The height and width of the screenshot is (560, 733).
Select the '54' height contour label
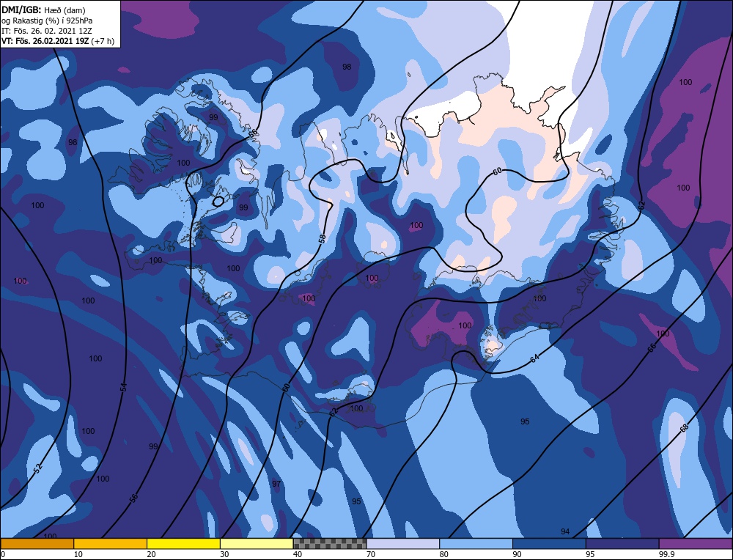(x=123, y=387)
